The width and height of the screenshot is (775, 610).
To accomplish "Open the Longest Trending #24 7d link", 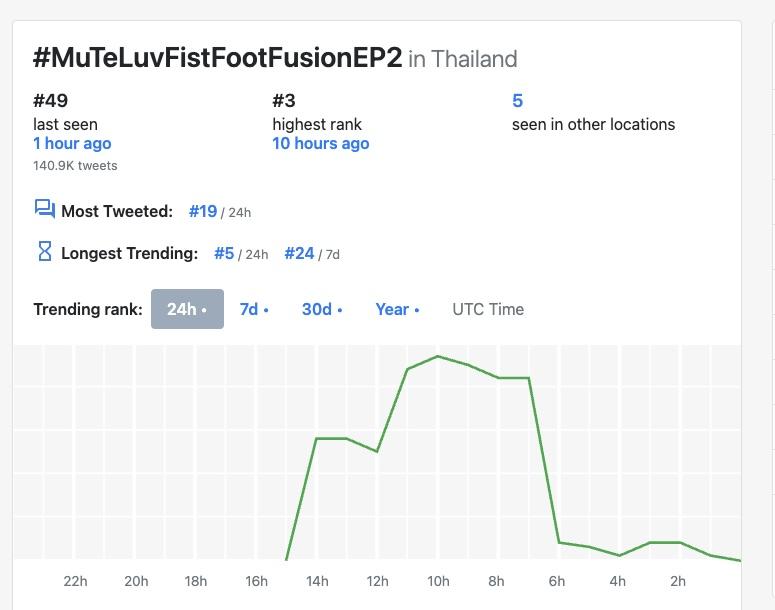I will point(299,253).
